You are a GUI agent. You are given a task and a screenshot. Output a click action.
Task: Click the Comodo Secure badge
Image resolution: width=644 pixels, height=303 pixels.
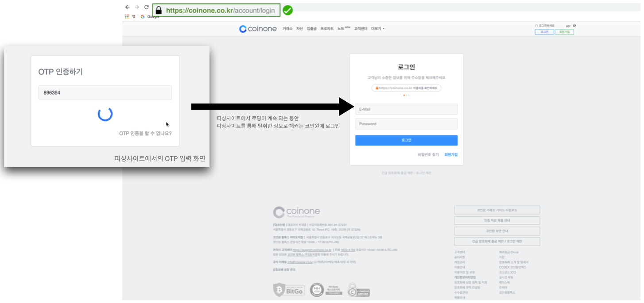(358, 290)
